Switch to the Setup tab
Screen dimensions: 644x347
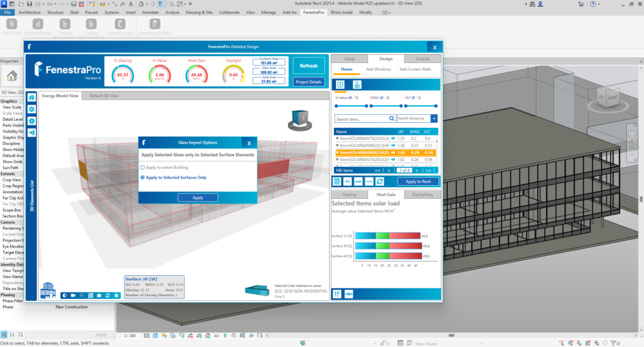point(349,59)
